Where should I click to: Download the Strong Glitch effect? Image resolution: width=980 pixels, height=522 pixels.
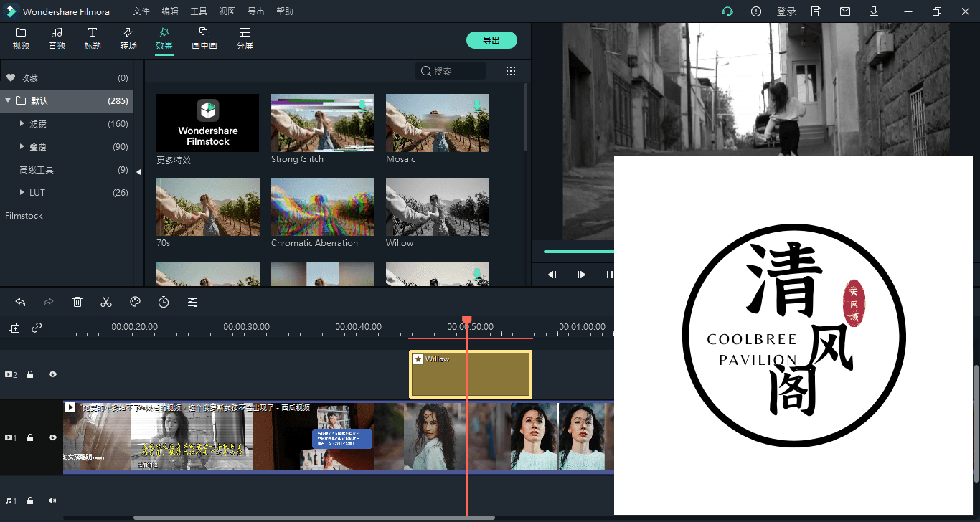pyautogui.click(x=362, y=105)
